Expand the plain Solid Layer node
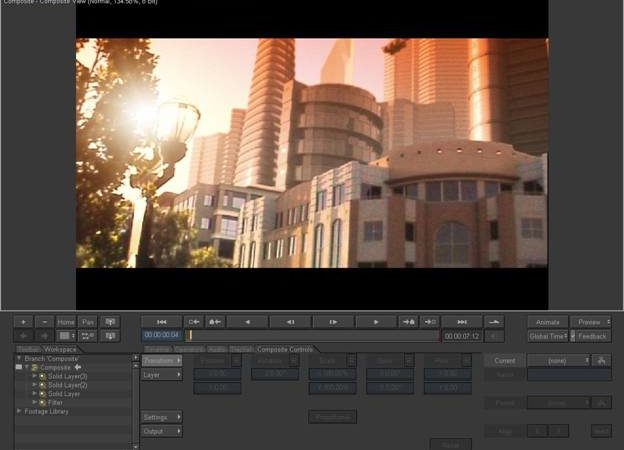The image size is (624, 450). (35, 394)
